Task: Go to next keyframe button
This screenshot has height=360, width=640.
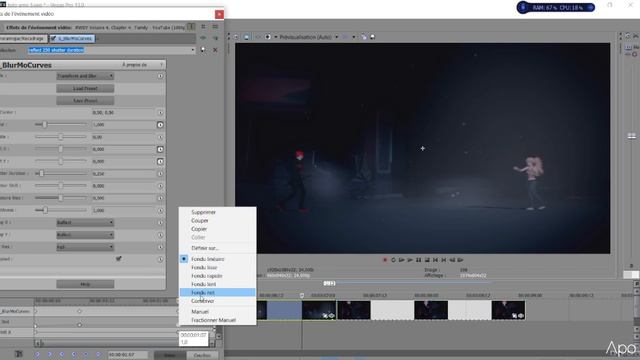Action: point(62,355)
